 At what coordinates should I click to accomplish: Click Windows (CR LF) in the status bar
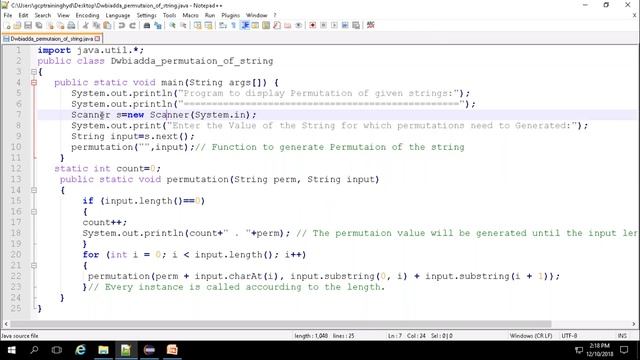pyautogui.click(x=531, y=336)
